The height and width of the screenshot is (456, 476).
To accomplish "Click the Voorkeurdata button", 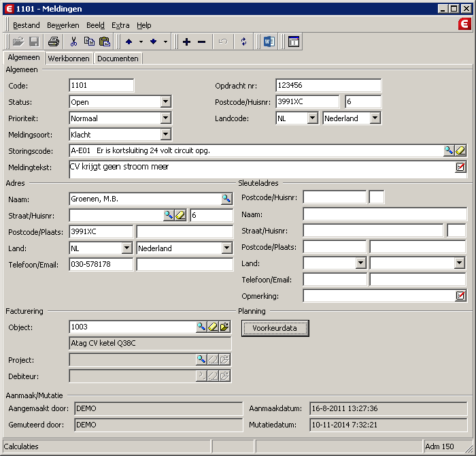I will click(x=275, y=328).
